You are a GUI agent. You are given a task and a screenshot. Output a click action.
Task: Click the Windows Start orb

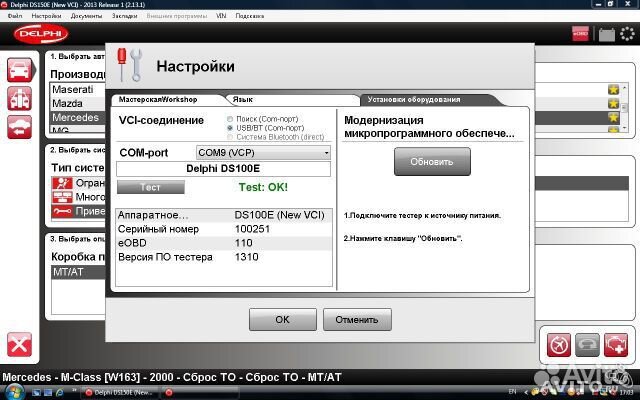click(14, 392)
